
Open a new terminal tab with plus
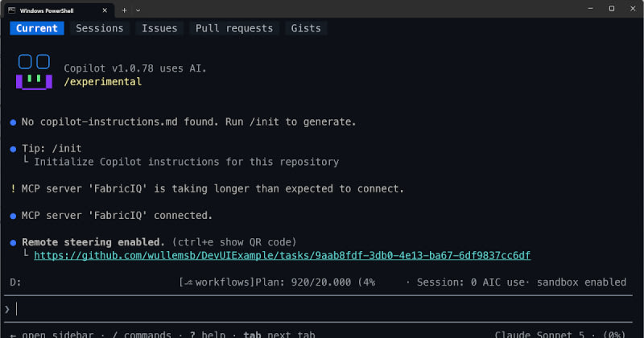(124, 10)
